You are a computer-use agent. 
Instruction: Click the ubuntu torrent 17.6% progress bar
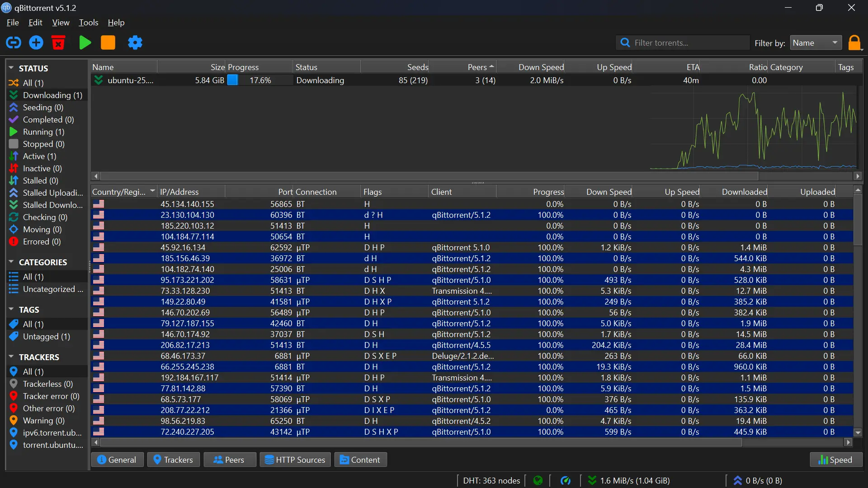pos(260,80)
